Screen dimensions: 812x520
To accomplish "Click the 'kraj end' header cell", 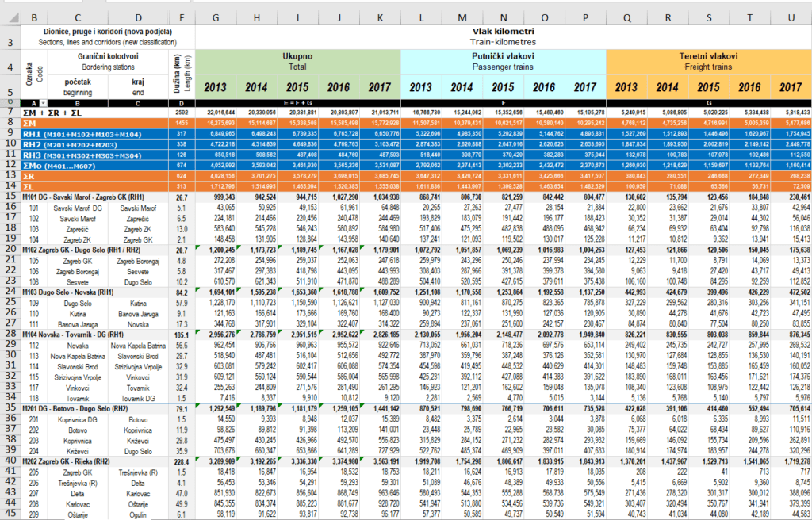I will pos(138,87).
